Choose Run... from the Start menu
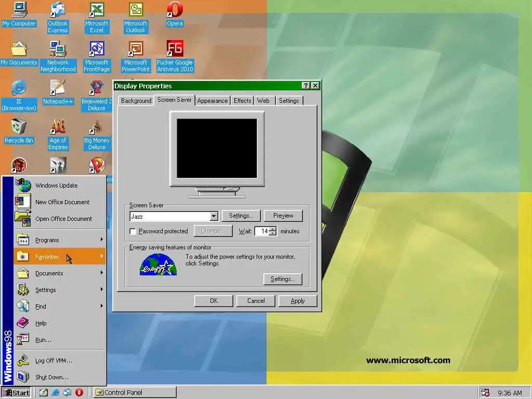The height and width of the screenshot is (399, 532). (60, 340)
